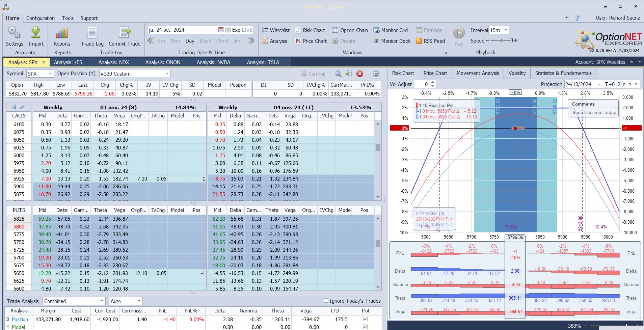This screenshot has width=644, height=330.
Task: Open the Option Chain window
Action: coord(350,30)
